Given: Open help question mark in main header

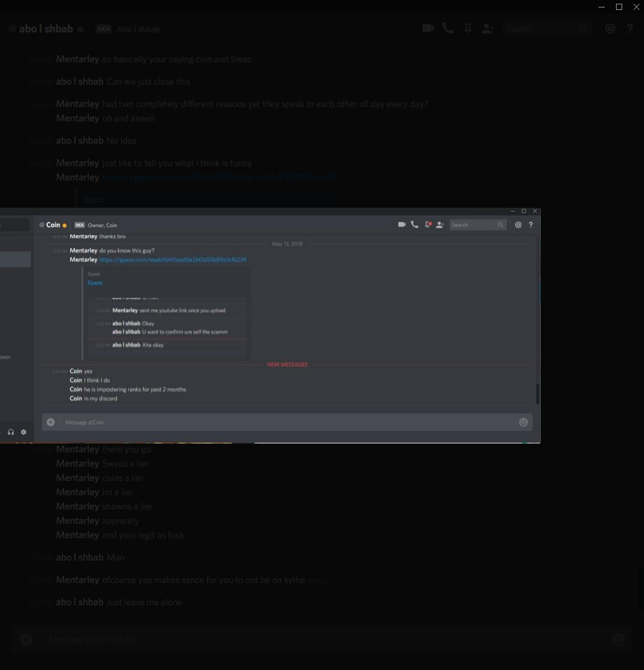Looking at the screenshot, I should click(630, 29).
